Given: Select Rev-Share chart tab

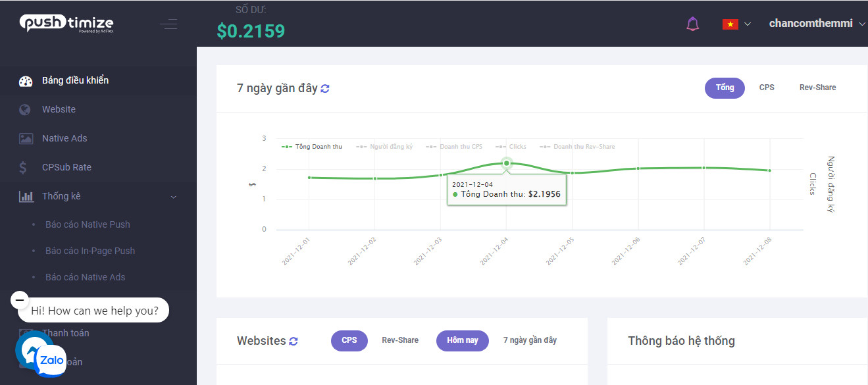Looking at the screenshot, I should coord(817,88).
